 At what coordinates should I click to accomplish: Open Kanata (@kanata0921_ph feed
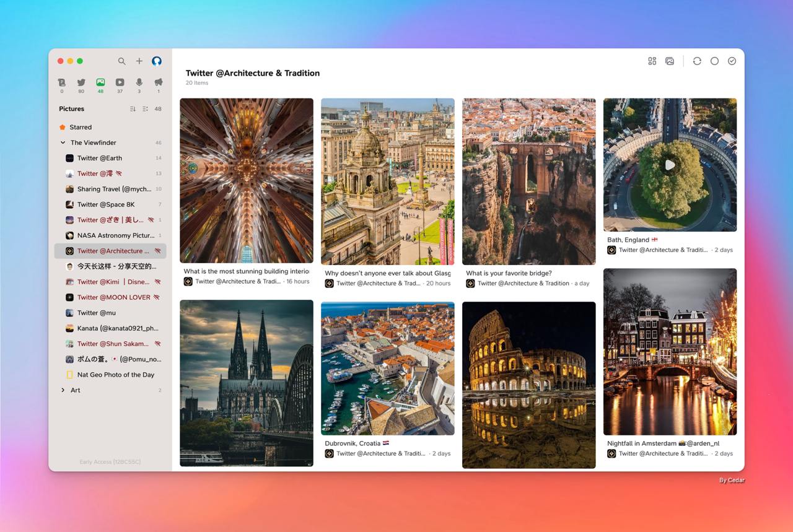[110, 328]
